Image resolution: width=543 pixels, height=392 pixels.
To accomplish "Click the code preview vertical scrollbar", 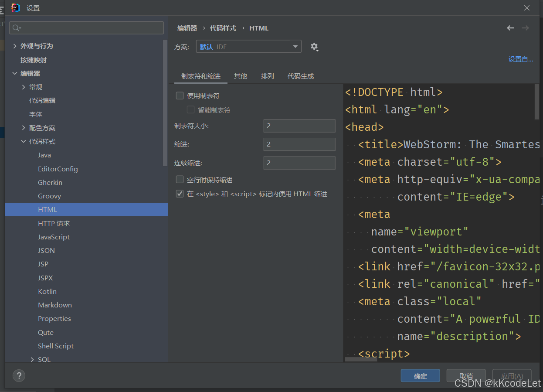I will [537, 102].
